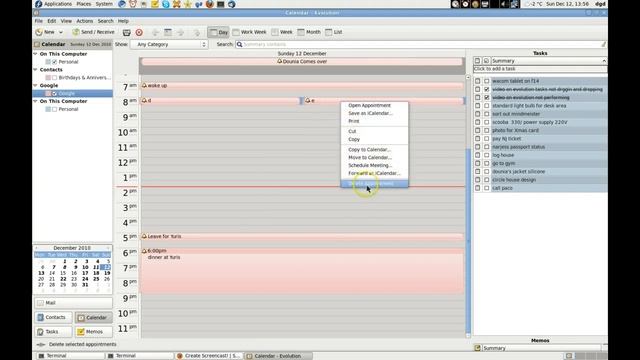Choose 'Open Appointment' from context menu
Viewport: 640px width, 360px height.
click(x=374, y=105)
